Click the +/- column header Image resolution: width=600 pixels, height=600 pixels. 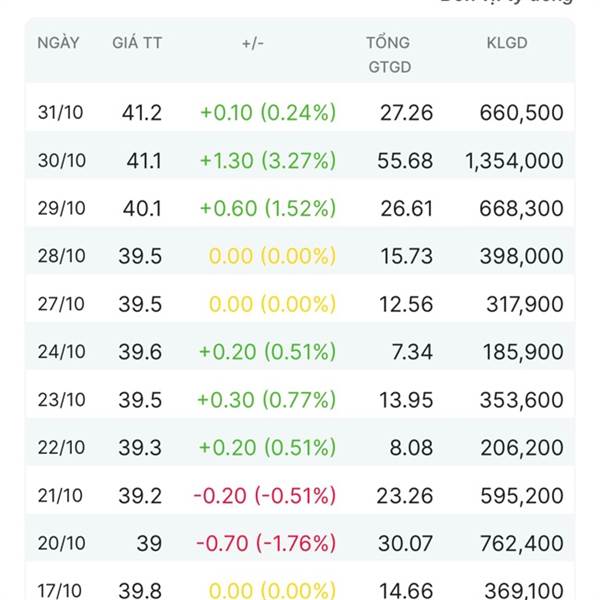click(253, 43)
